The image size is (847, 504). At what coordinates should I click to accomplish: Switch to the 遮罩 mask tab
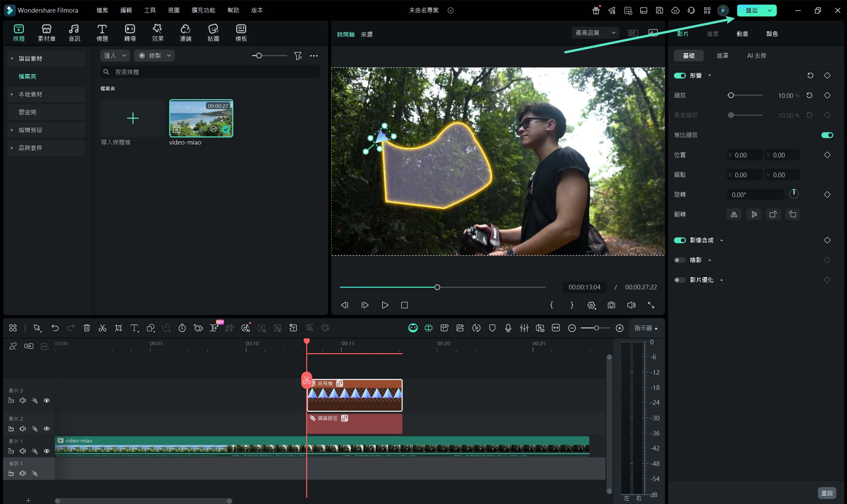click(722, 55)
